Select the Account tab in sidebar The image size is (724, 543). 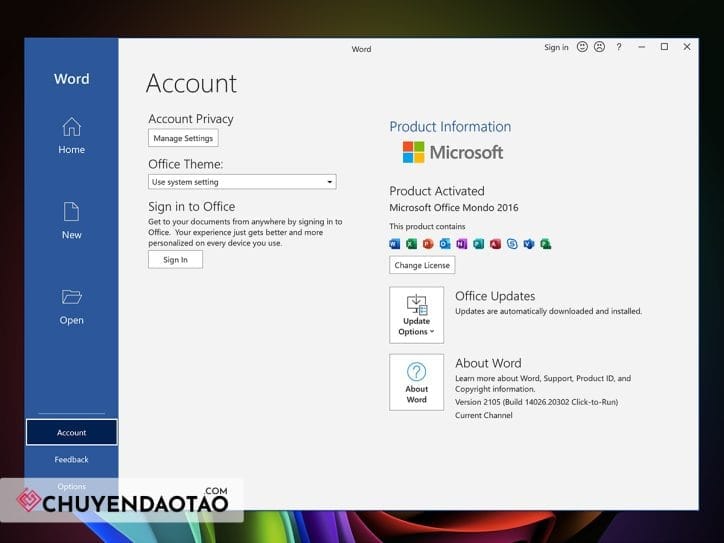(x=72, y=432)
